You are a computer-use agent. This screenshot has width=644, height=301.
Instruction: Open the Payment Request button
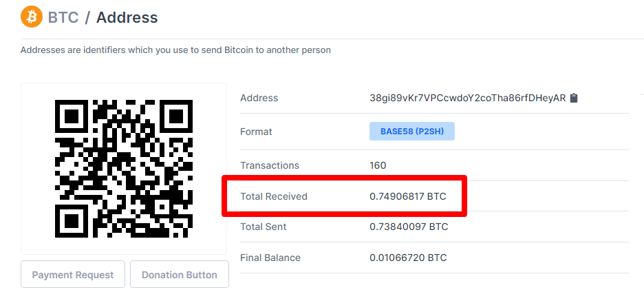73,274
